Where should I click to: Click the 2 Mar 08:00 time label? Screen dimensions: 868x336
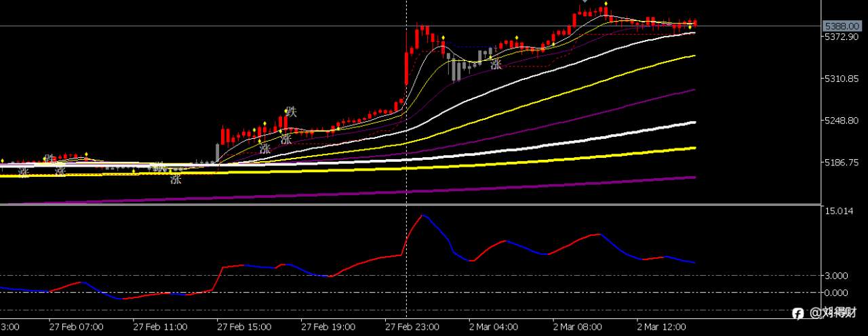pyautogui.click(x=577, y=327)
